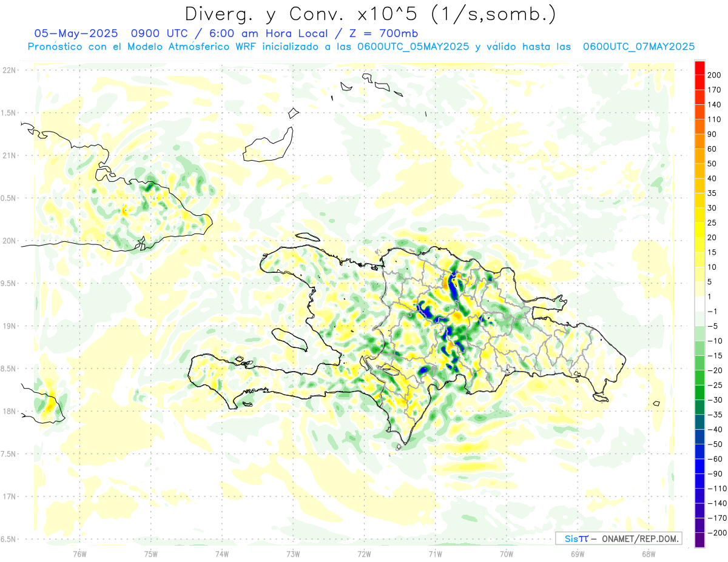Click the '68W' longitude label
Image resolution: width=728 pixels, height=562 pixels.
tap(649, 554)
